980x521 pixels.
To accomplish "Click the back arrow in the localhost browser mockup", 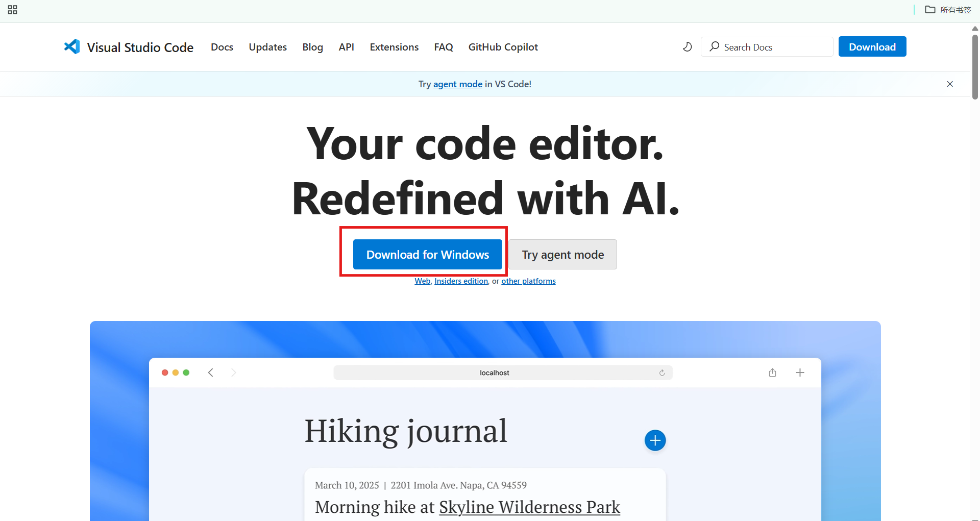I will click(211, 373).
